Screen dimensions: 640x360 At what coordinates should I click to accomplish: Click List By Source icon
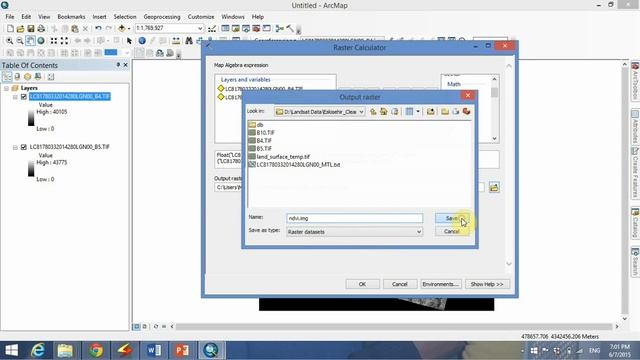pyautogui.click(x=17, y=76)
